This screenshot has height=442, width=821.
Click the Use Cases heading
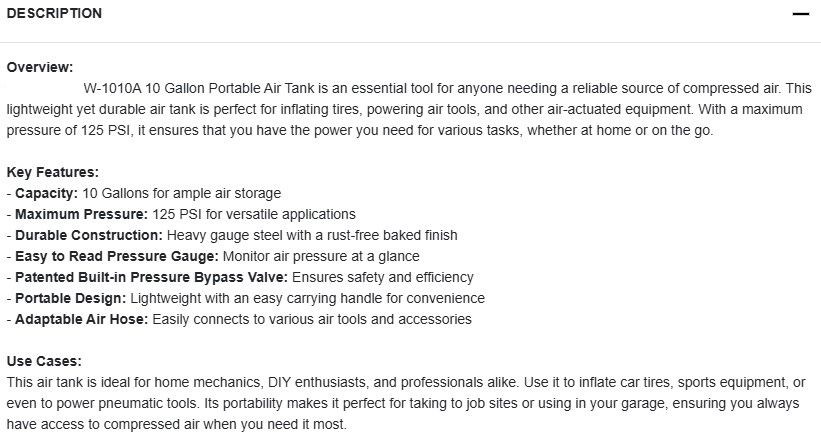pyautogui.click(x=44, y=361)
